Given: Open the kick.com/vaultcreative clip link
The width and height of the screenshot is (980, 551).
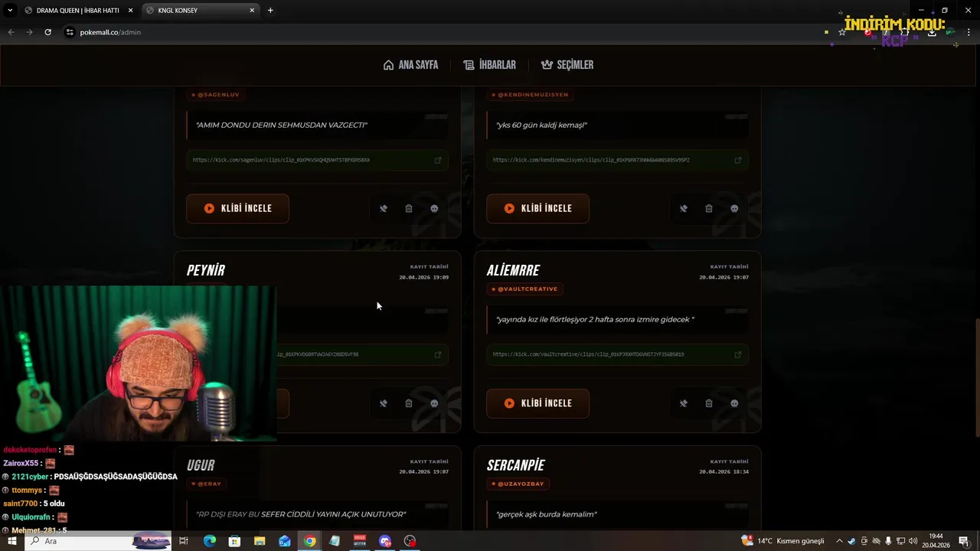Looking at the screenshot, I should [588, 354].
